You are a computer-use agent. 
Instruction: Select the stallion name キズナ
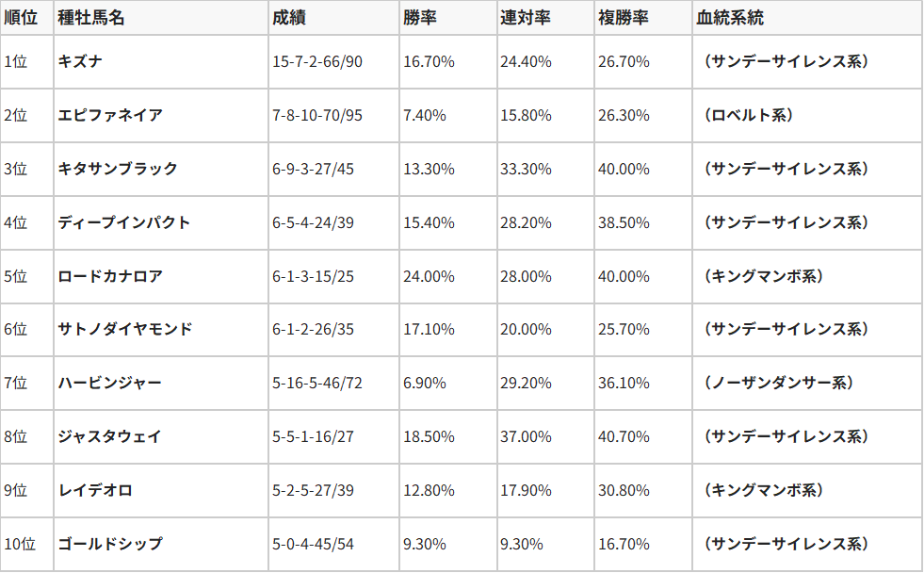tap(81, 61)
